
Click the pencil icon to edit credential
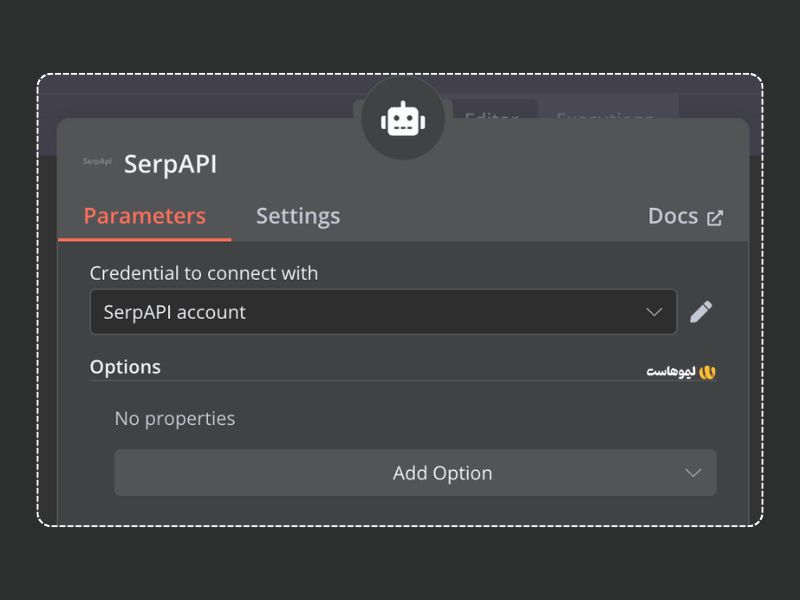click(x=701, y=312)
